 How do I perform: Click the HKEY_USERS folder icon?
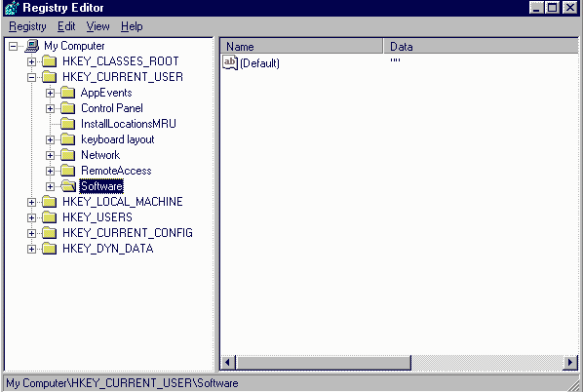pos(49,217)
